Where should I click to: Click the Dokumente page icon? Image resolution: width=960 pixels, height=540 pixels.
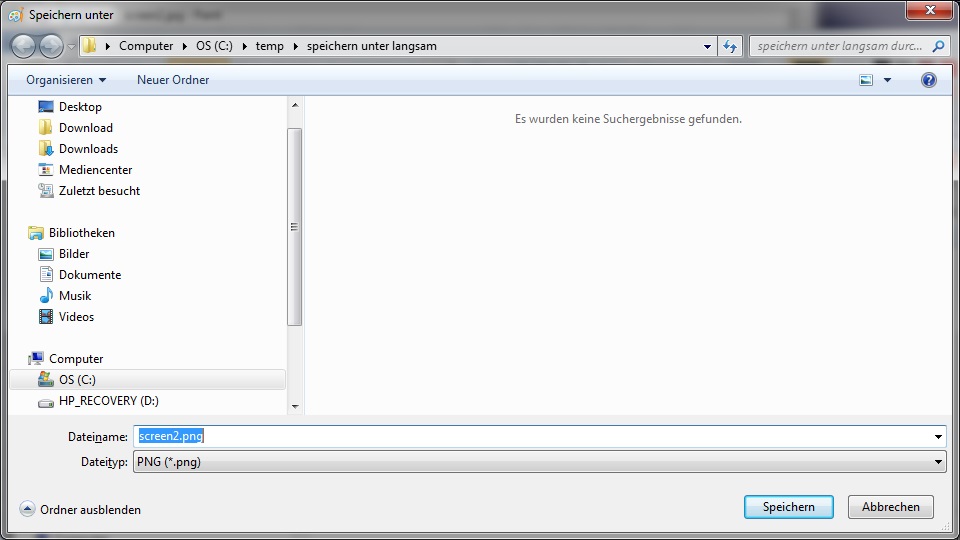coord(46,274)
